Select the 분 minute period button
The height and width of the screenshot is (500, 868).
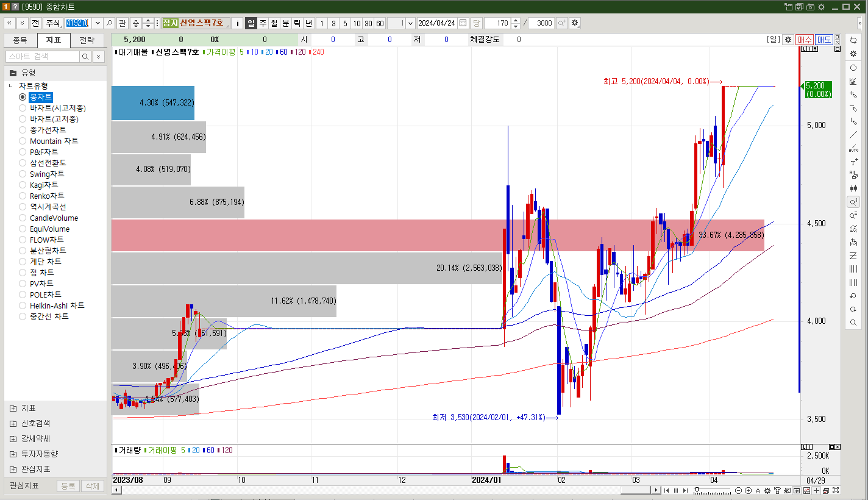(285, 23)
